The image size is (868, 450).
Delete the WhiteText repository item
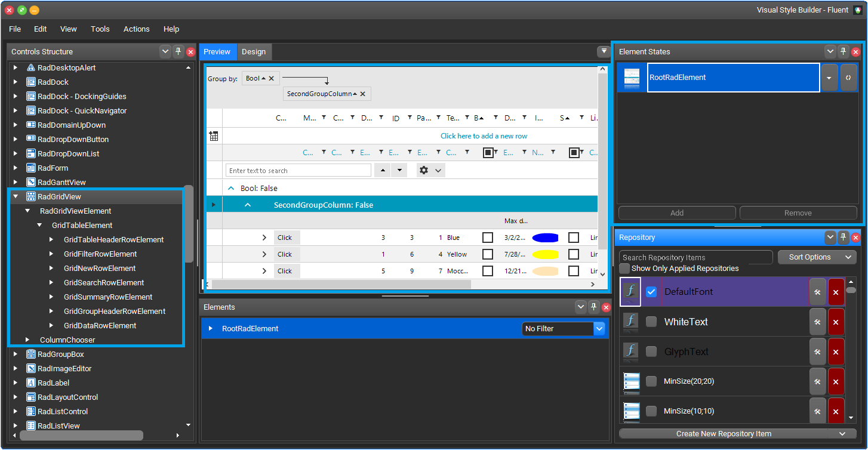coord(836,322)
